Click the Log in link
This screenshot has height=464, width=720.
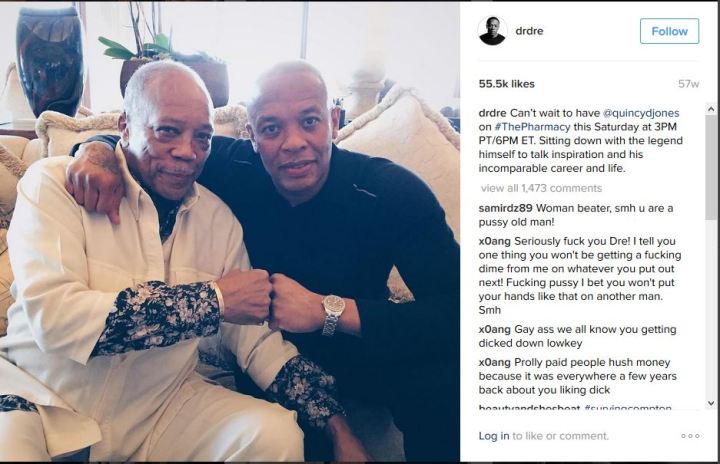[494, 436]
